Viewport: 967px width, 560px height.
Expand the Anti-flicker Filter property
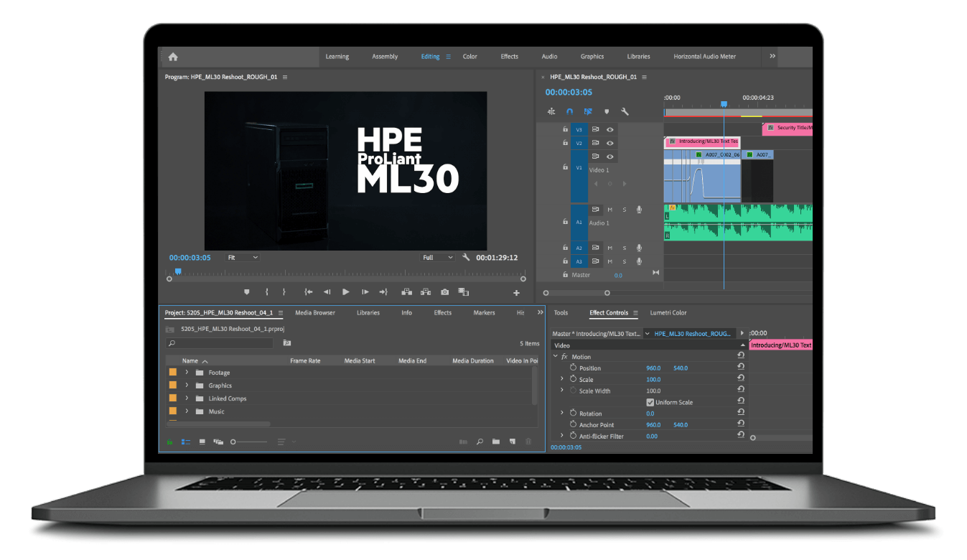tap(562, 436)
